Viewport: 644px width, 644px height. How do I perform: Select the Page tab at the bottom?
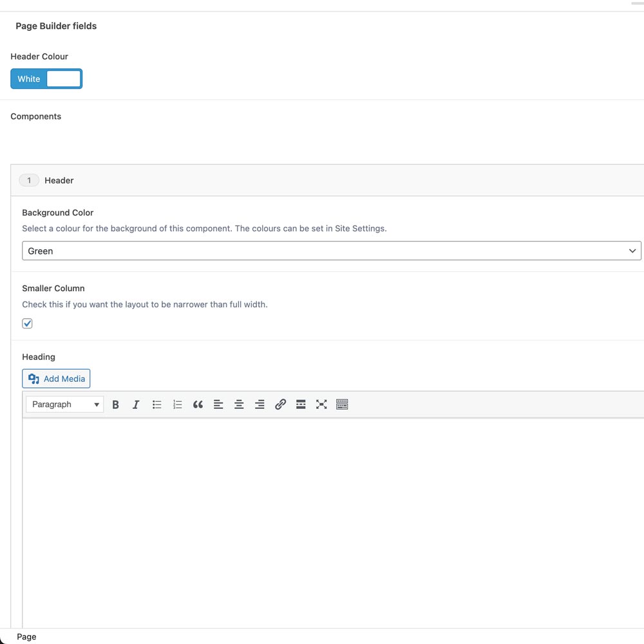click(x=26, y=636)
